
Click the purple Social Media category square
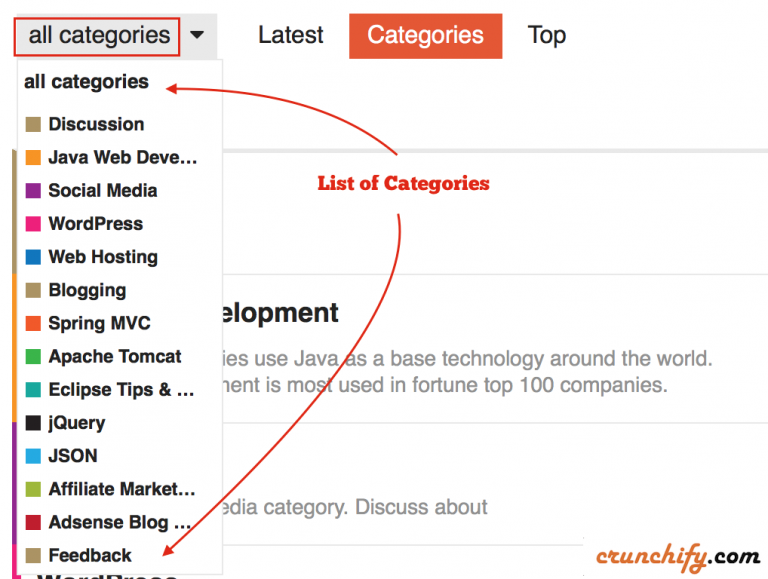tap(33, 191)
